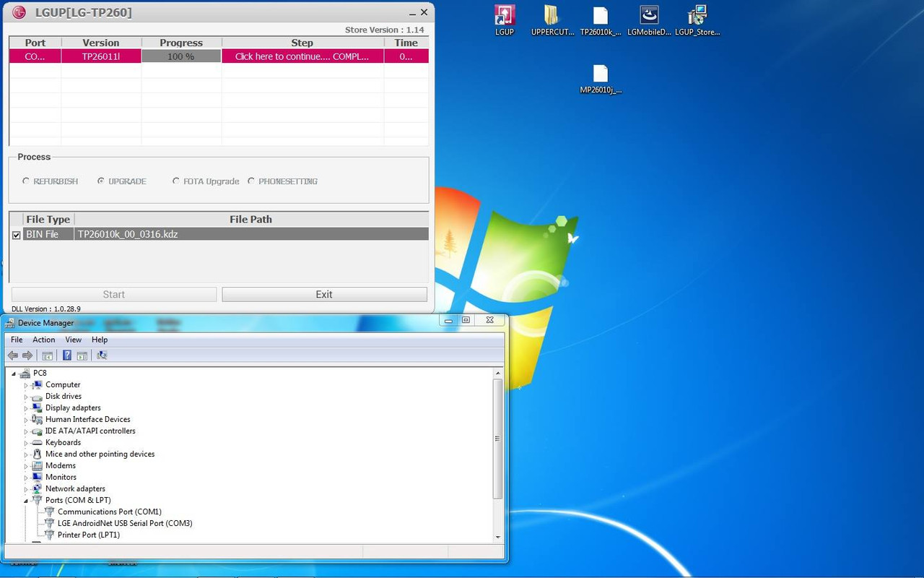Click the TP26011l version cell

101,56
